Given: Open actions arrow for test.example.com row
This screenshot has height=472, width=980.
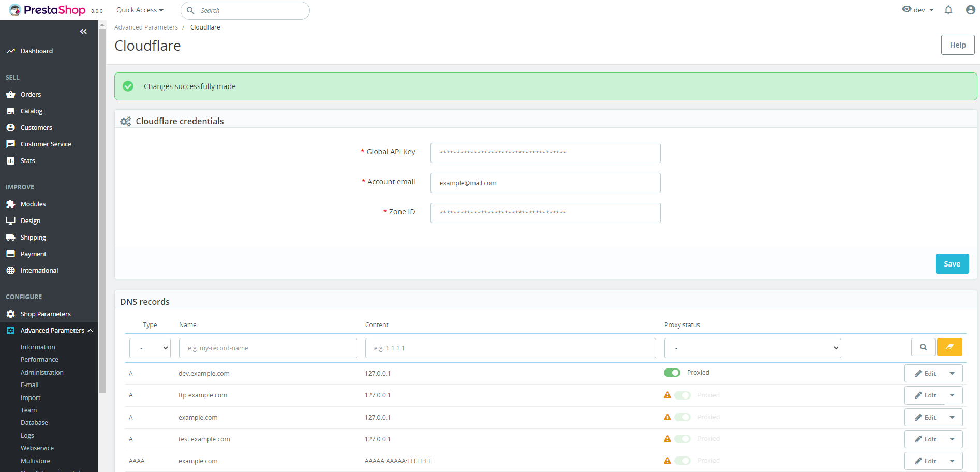Looking at the screenshot, I should tap(952, 439).
